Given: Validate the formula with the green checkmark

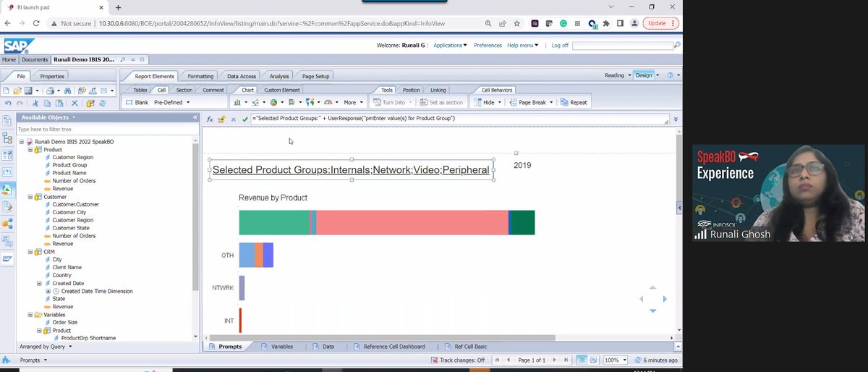Looking at the screenshot, I should pos(245,119).
